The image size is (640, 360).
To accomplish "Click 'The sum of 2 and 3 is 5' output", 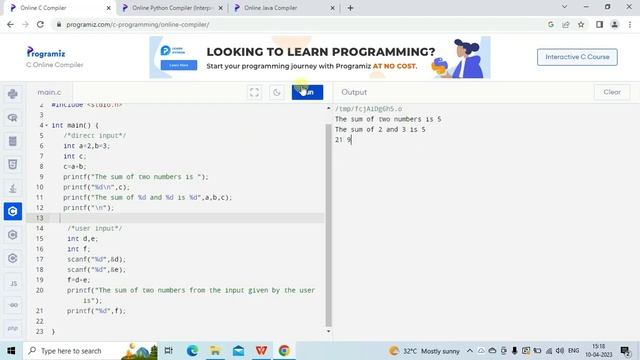I will pos(380,129).
